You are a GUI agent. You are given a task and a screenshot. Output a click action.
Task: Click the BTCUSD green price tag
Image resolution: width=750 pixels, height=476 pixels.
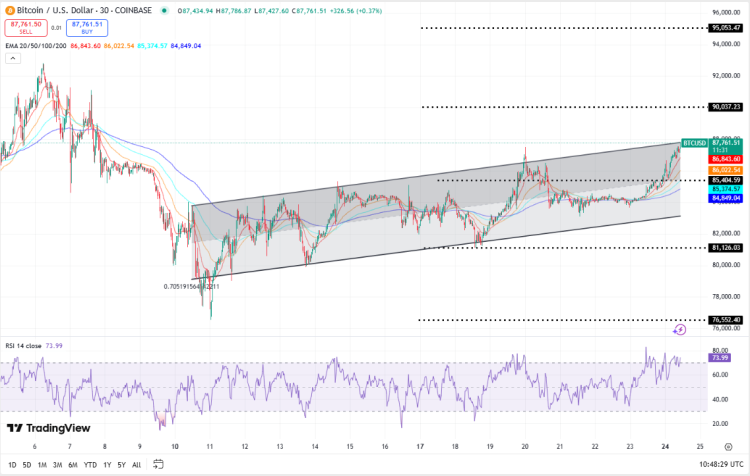[x=694, y=143]
